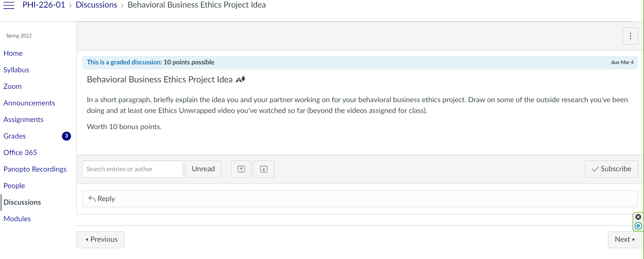
Task: Open the Syllabus course page
Action: point(16,70)
